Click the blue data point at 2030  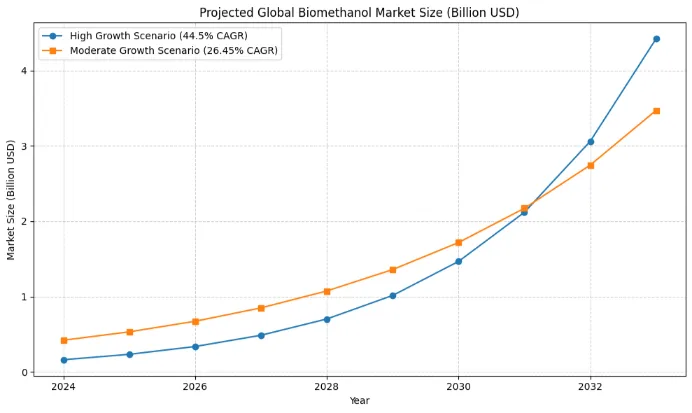(x=459, y=261)
